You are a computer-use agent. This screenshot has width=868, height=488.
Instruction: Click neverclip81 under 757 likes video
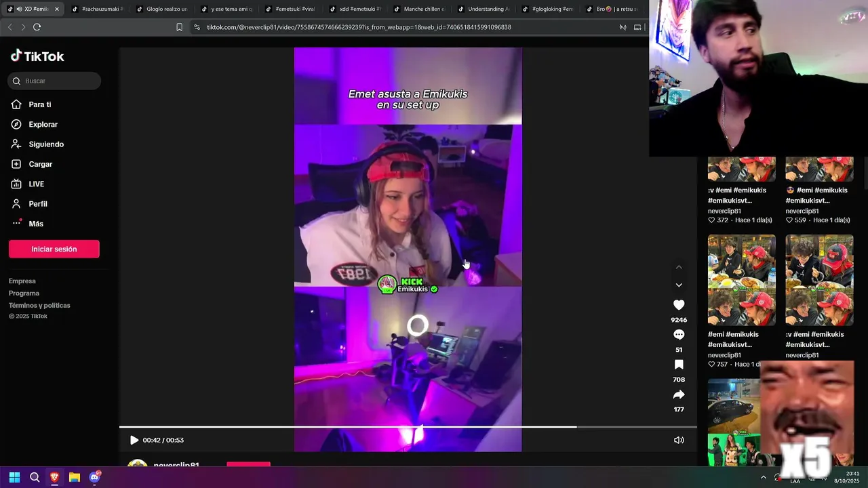point(724,355)
